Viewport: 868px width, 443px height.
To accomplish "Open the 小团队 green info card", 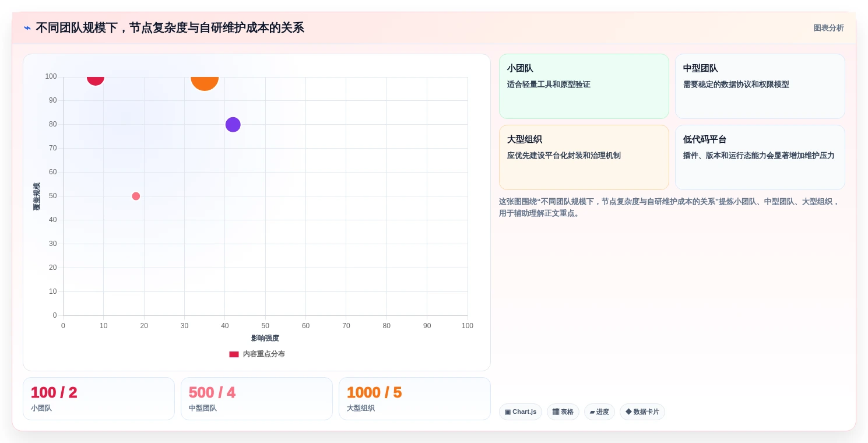I will (x=584, y=86).
